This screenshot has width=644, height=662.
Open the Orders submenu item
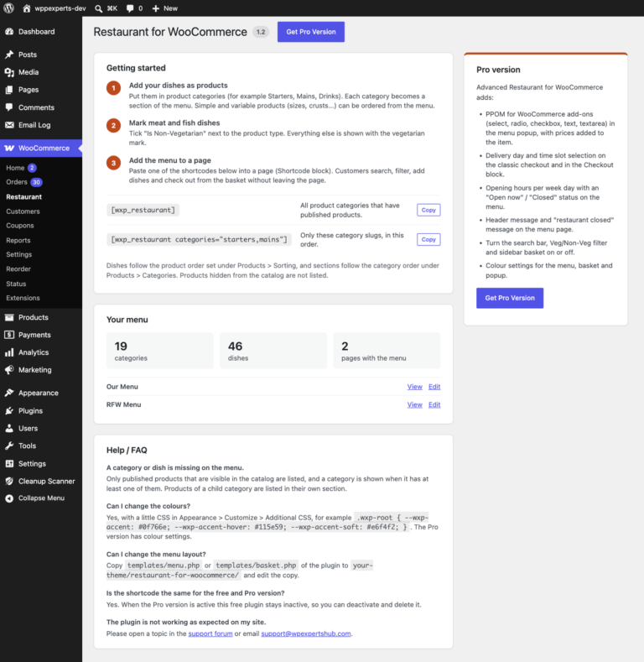pyautogui.click(x=17, y=182)
